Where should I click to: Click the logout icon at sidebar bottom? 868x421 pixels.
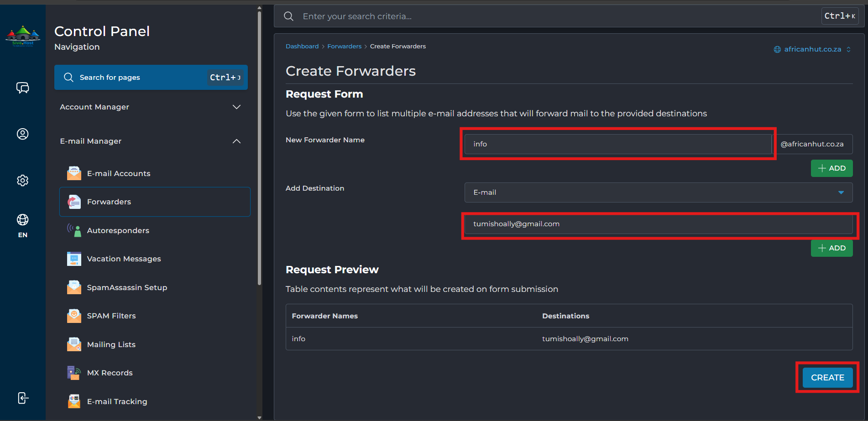23,398
